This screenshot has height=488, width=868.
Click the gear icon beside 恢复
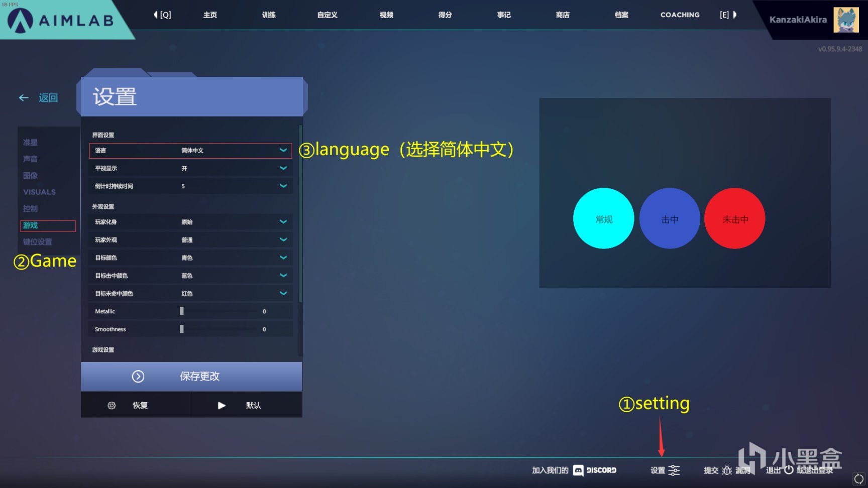click(x=112, y=406)
